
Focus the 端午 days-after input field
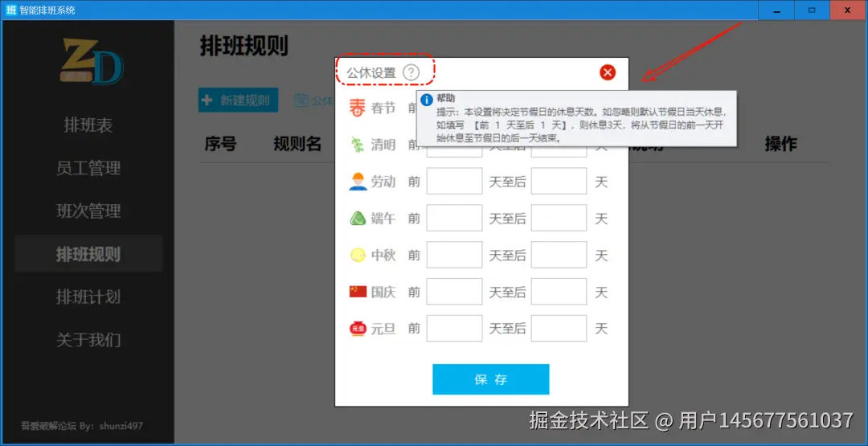click(559, 218)
